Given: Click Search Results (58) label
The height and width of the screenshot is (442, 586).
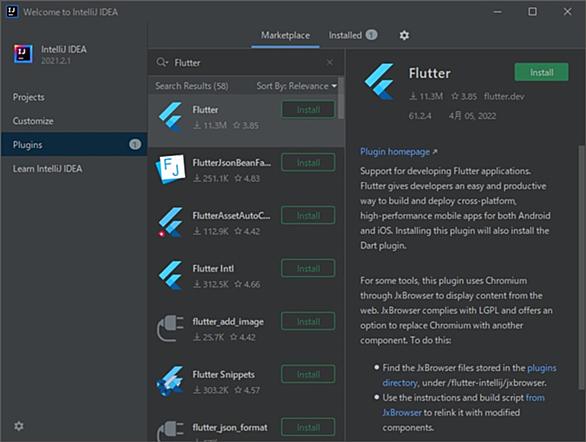Looking at the screenshot, I should (192, 86).
